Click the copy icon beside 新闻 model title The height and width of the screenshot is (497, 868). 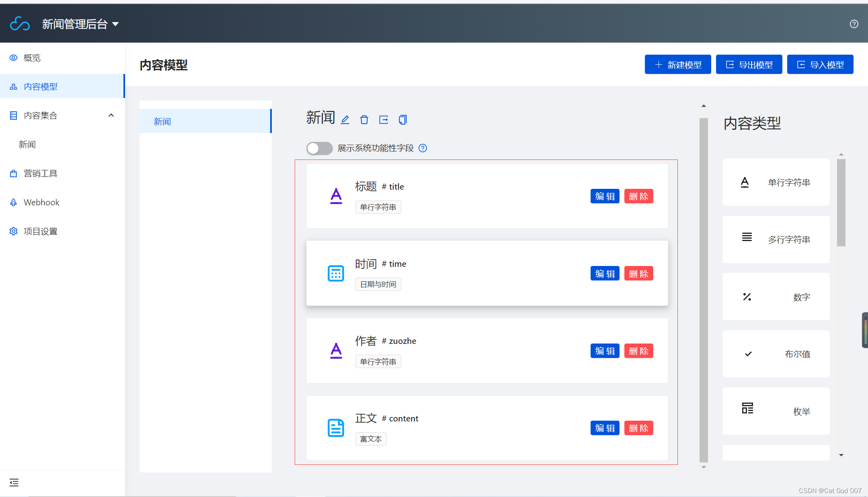click(403, 120)
